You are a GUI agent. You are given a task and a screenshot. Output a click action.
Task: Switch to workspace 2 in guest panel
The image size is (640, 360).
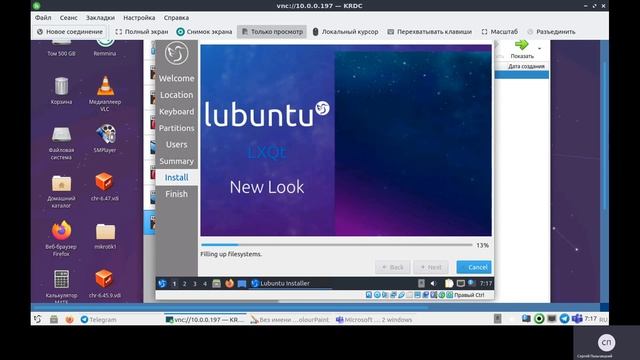pyautogui.click(x=184, y=283)
